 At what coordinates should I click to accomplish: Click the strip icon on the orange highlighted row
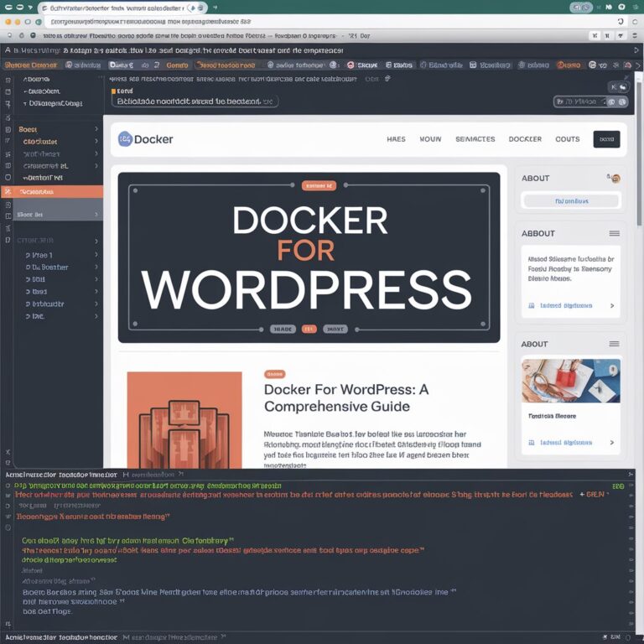(x=8, y=191)
